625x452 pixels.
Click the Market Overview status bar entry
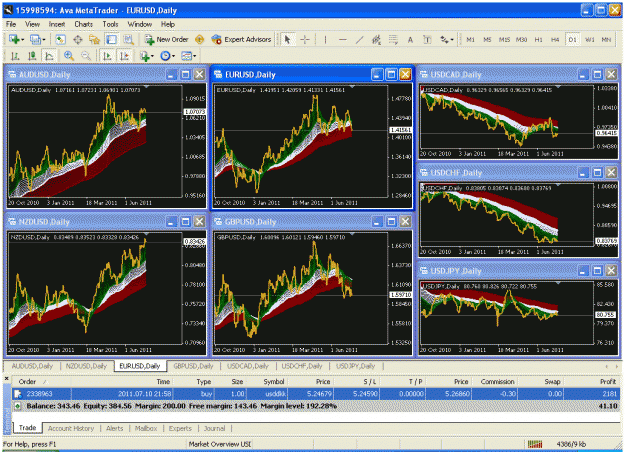click(220, 444)
